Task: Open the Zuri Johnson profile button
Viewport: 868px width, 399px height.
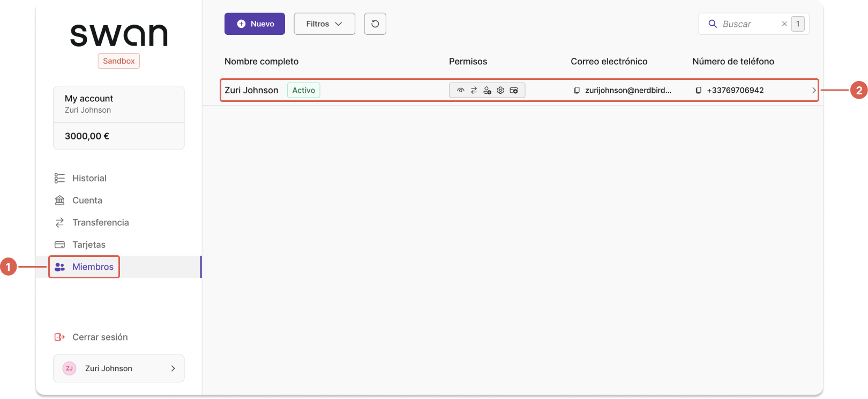Action: [118, 368]
